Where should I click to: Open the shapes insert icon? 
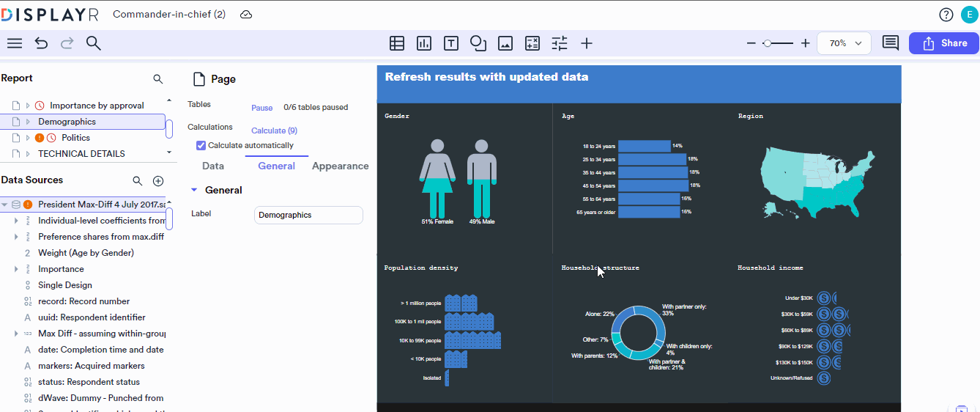[x=478, y=43]
